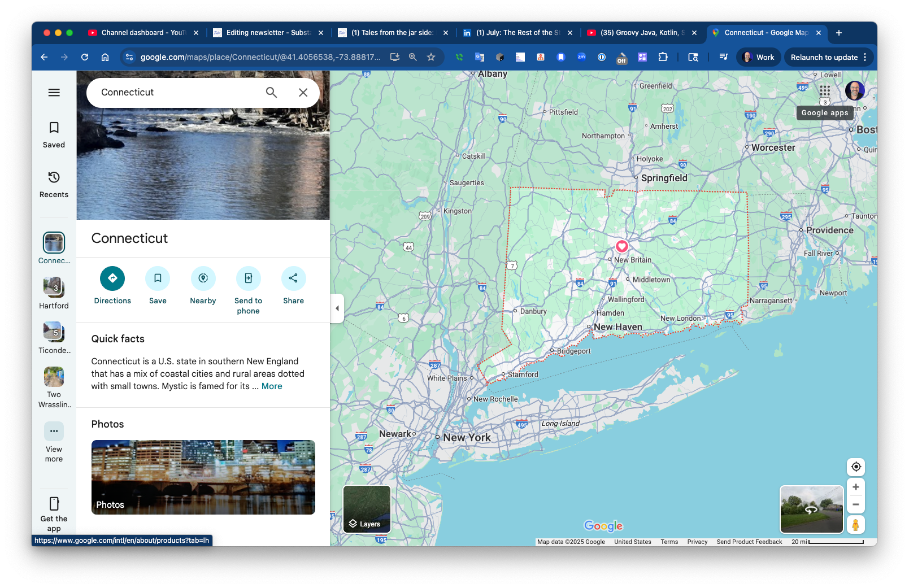The height and width of the screenshot is (588, 909).
Task: Clear the Connecticut search with X
Action: click(303, 93)
